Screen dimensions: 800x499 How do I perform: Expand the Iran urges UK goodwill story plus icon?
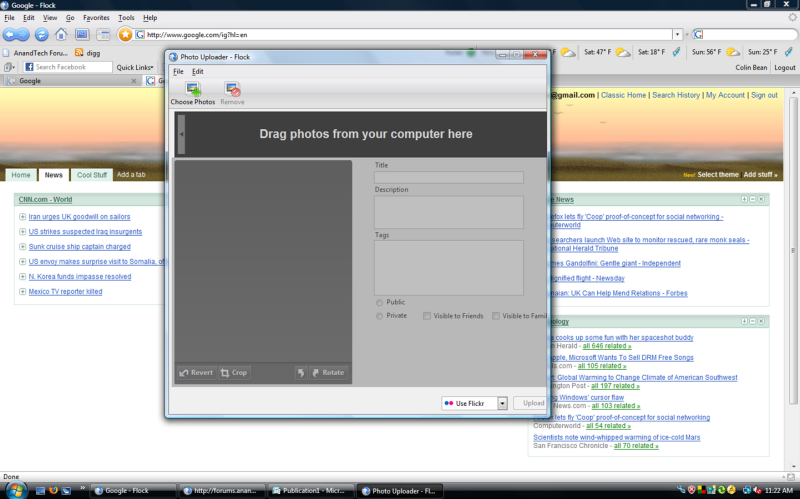pyautogui.click(x=22, y=217)
